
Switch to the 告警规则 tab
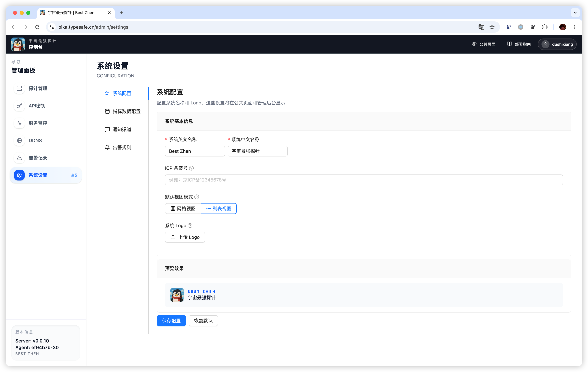coord(122,147)
